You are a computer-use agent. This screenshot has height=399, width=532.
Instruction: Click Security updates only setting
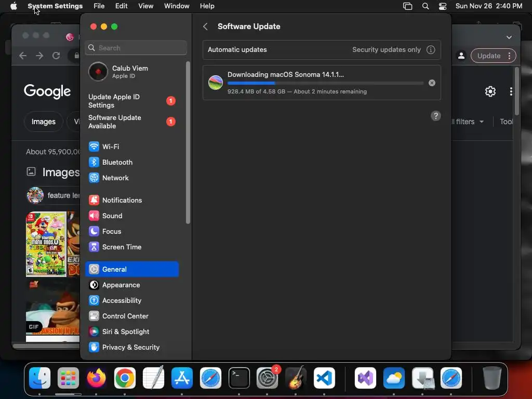[x=386, y=50]
